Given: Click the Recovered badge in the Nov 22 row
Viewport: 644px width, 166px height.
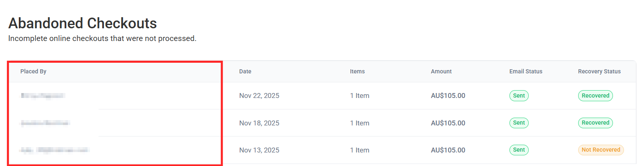Looking at the screenshot, I should click(x=595, y=96).
